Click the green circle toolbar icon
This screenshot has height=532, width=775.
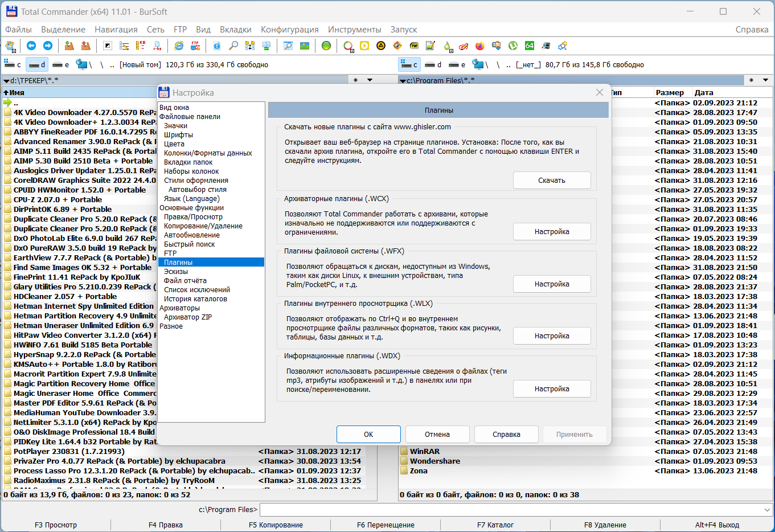tap(326, 46)
